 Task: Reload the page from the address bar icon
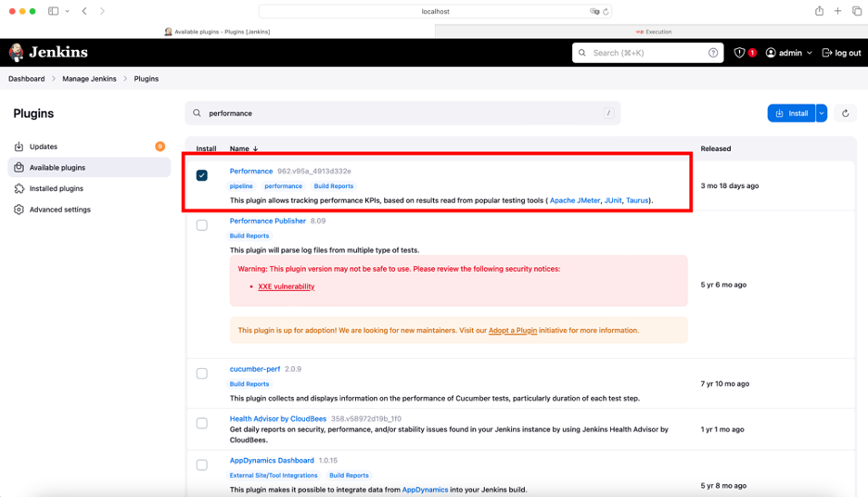click(606, 11)
